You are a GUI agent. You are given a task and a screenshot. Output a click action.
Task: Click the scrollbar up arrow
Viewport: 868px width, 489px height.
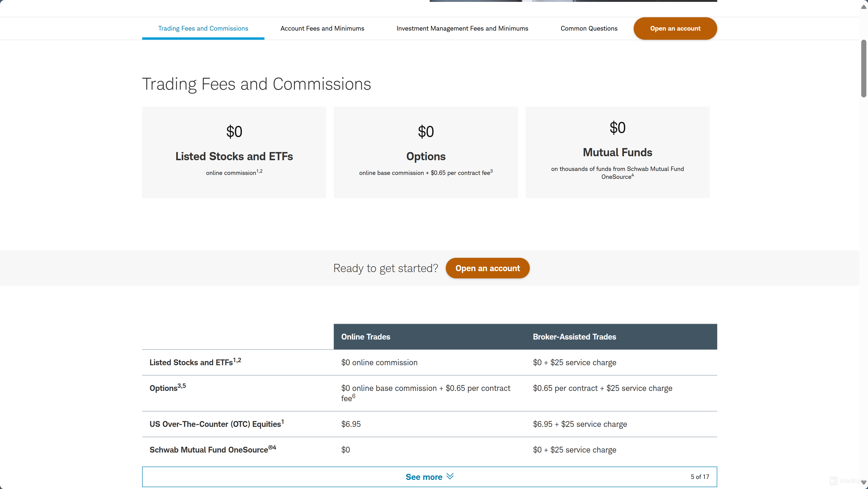point(864,7)
